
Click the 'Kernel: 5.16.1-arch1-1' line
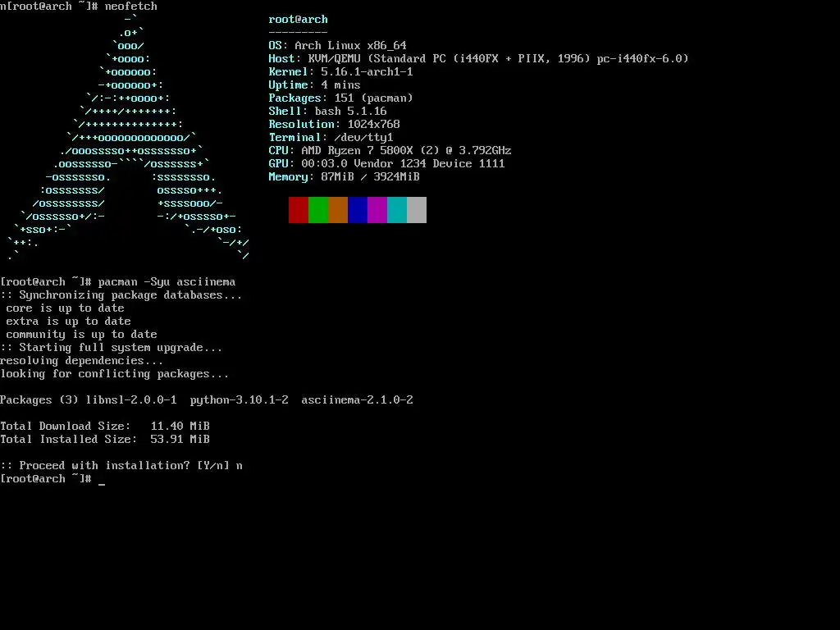coord(340,72)
